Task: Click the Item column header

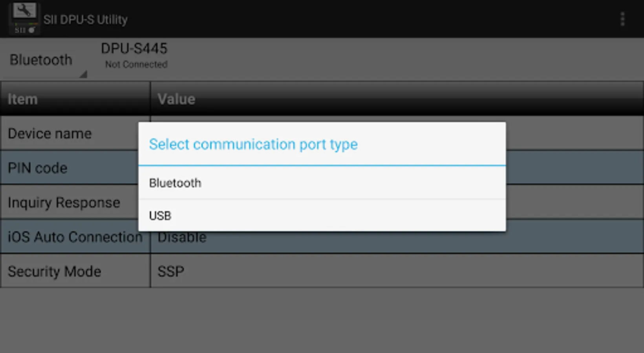Action: click(x=23, y=99)
